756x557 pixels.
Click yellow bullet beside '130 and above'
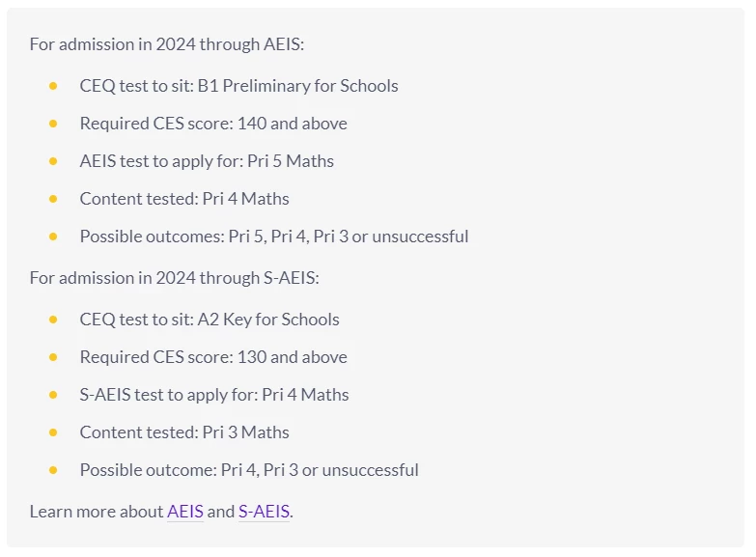click(53, 357)
